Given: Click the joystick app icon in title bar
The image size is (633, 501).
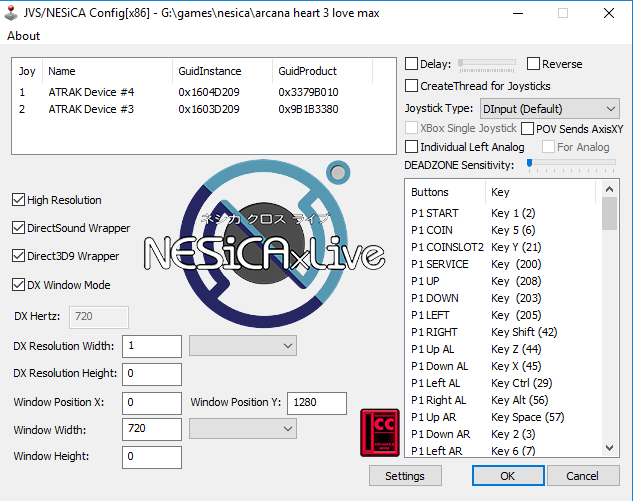Looking at the screenshot, I should click(x=11, y=13).
